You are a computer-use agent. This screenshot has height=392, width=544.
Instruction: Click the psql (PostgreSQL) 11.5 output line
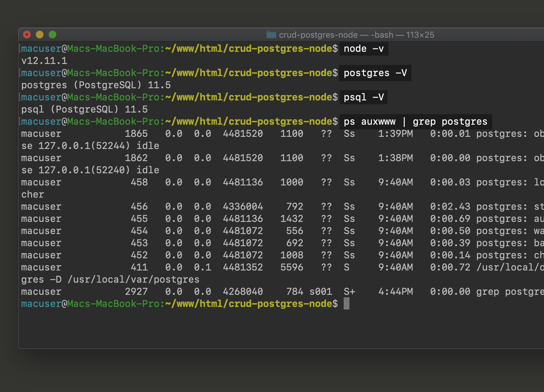pyautogui.click(x=84, y=109)
